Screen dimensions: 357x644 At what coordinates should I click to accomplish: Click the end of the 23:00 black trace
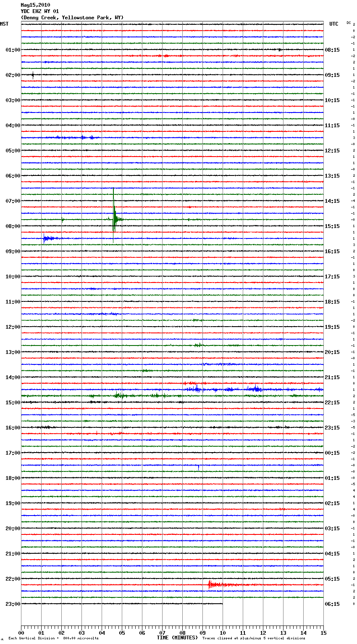coord(222,604)
